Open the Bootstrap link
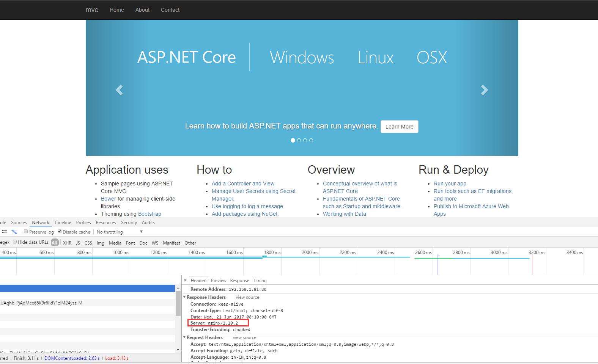 coord(149,214)
